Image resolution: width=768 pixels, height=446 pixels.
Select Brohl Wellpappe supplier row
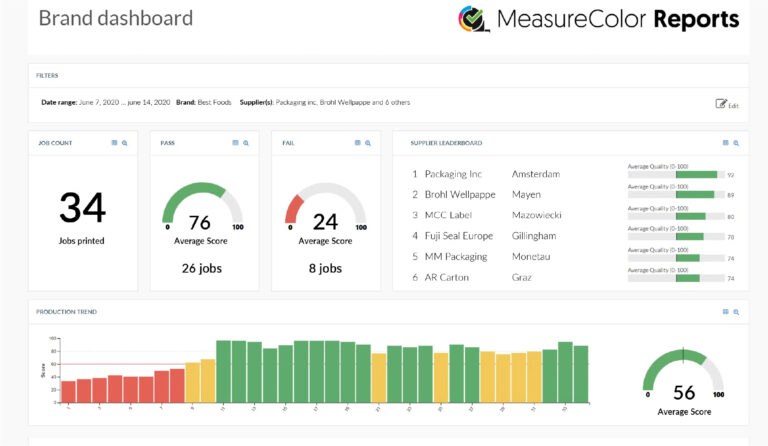coord(459,195)
